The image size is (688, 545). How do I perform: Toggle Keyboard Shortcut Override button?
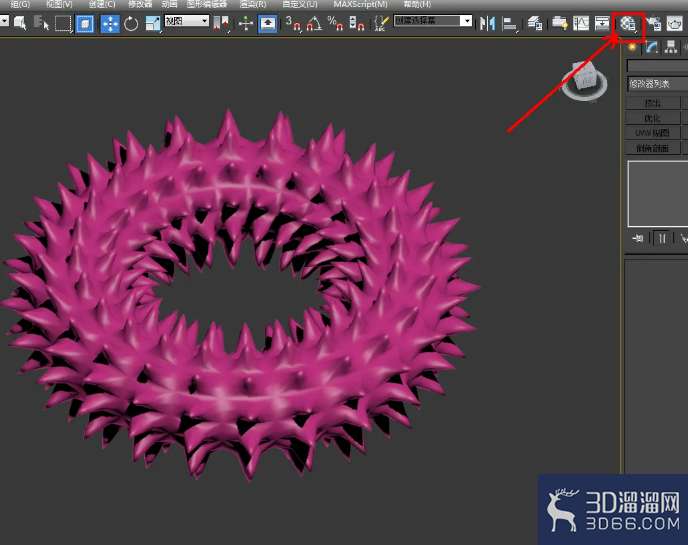pyautogui.click(x=268, y=23)
